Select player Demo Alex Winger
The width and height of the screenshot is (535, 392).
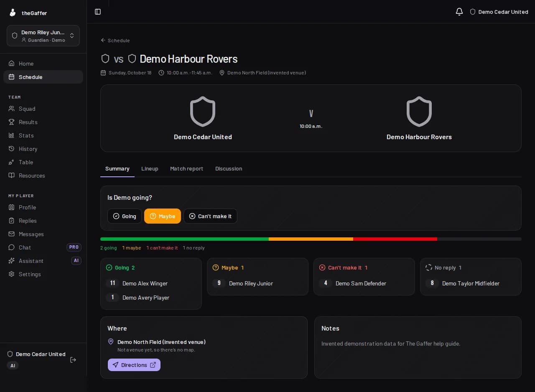[145, 283]
